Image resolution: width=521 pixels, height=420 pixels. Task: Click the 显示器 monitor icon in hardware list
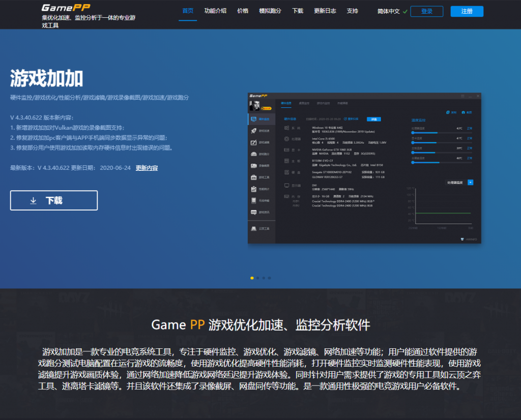287,185
